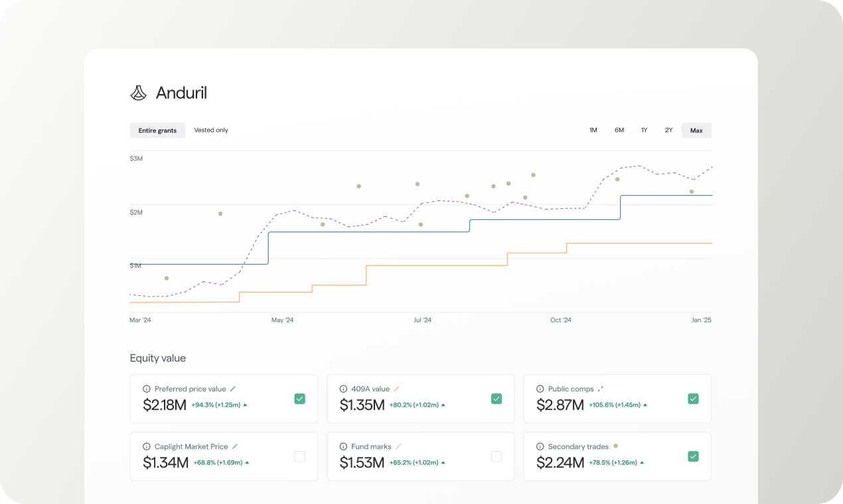Viewport: 843px width, 504px height.
Task: Select the Entire grants tab
Action: tap(157, 131)
